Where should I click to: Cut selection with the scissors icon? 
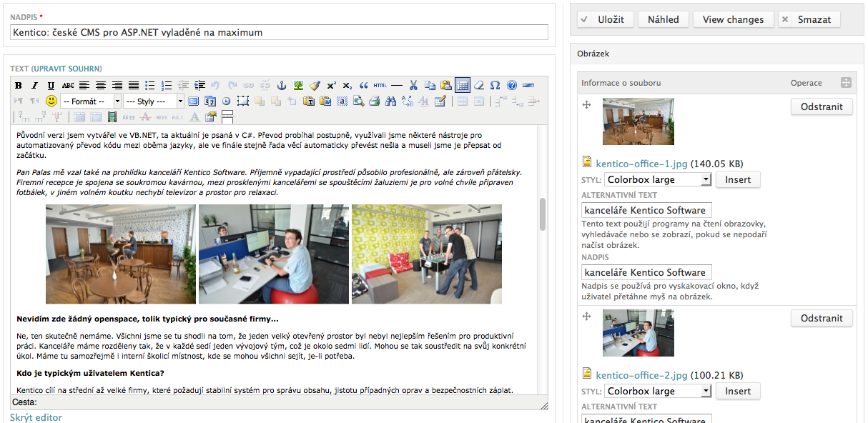click(x=413, y=86)
